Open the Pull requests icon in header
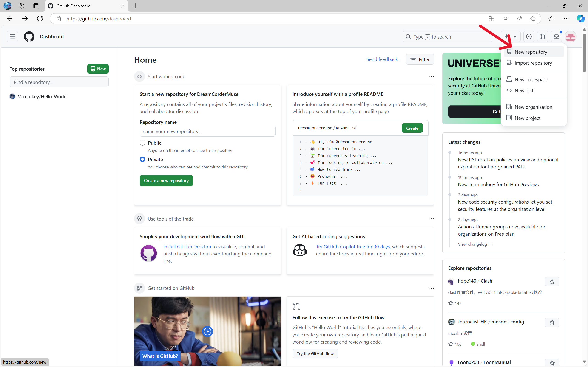 tap(543, 37)
